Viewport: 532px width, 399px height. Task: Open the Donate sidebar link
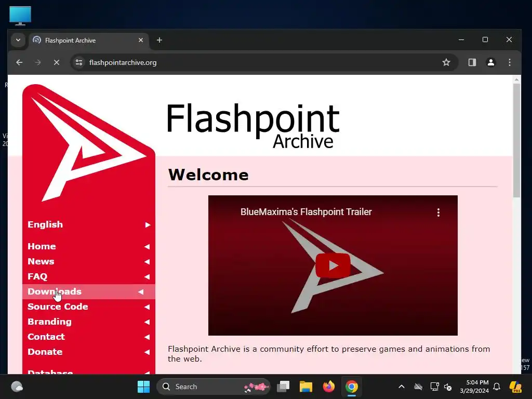[x=88, y=352]
